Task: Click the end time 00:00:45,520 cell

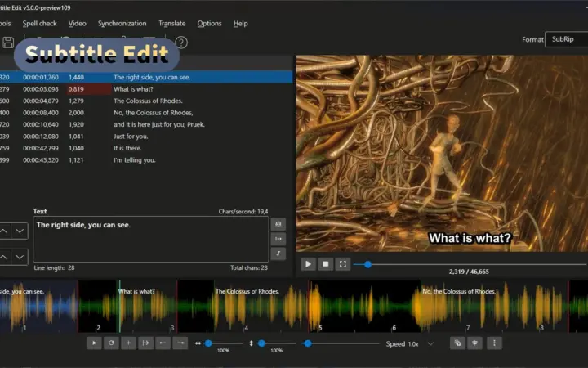Action: pos(41,160)
